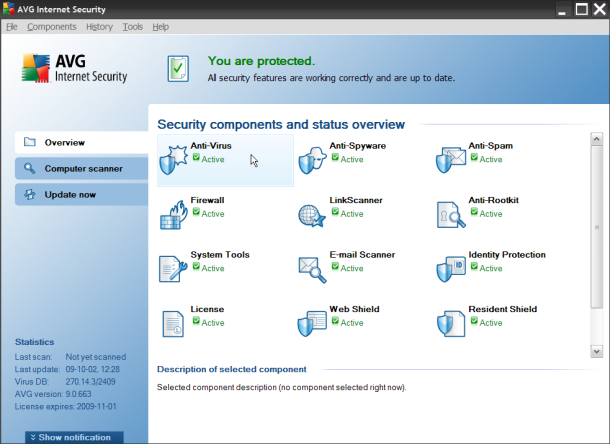Select the License document icon
Viewport: 610px width, 444px height.
(173, 324)
